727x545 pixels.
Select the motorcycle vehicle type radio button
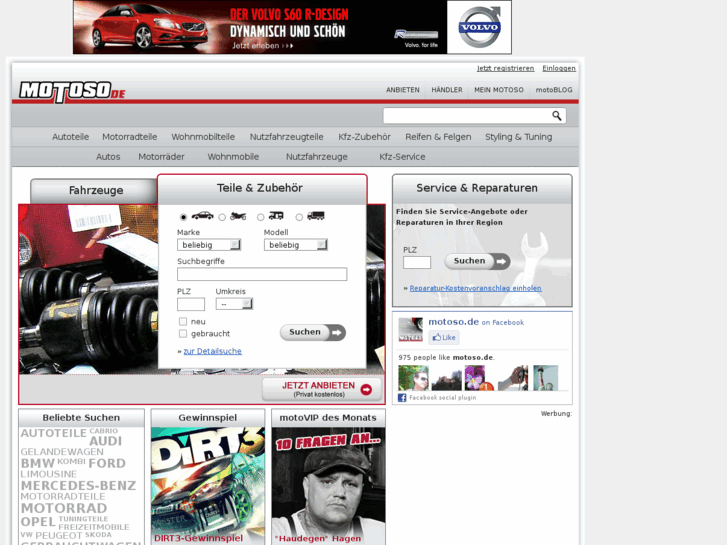coord(222,217)
